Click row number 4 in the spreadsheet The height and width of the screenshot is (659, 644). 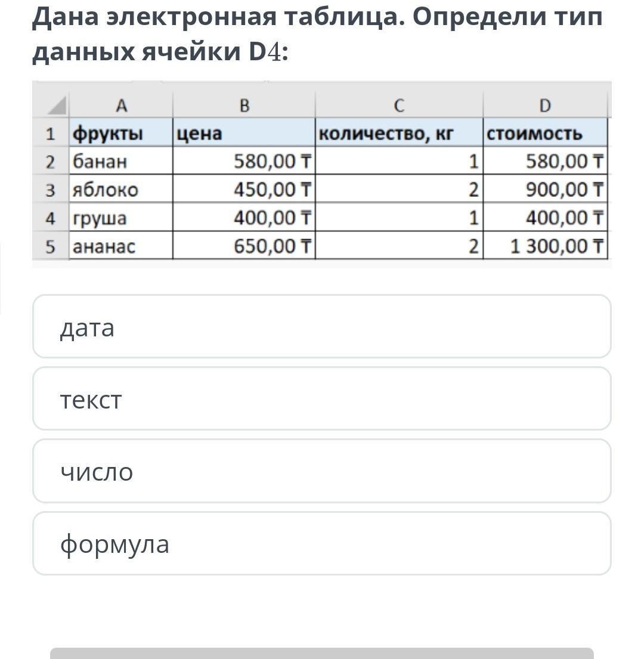(x=51, y=218)
